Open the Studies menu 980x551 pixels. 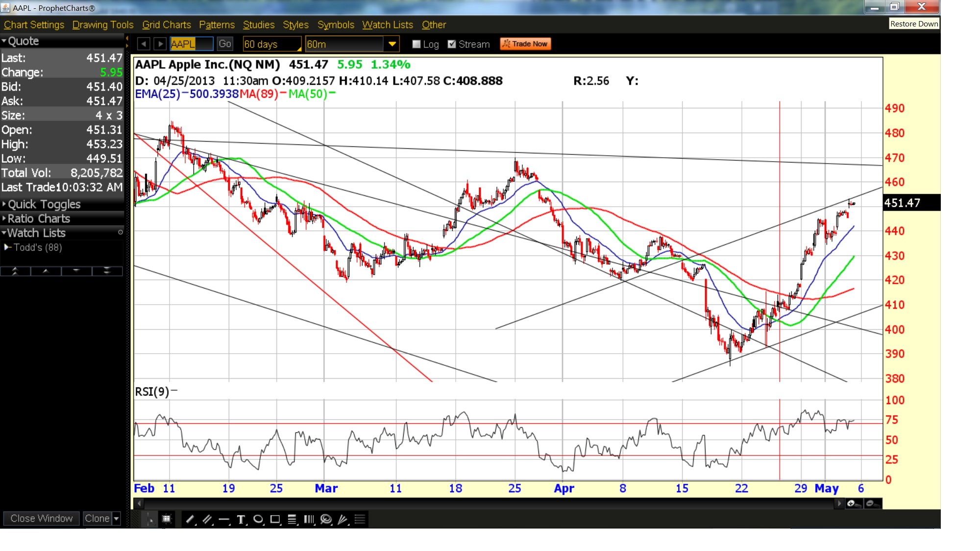coord(259,24)
